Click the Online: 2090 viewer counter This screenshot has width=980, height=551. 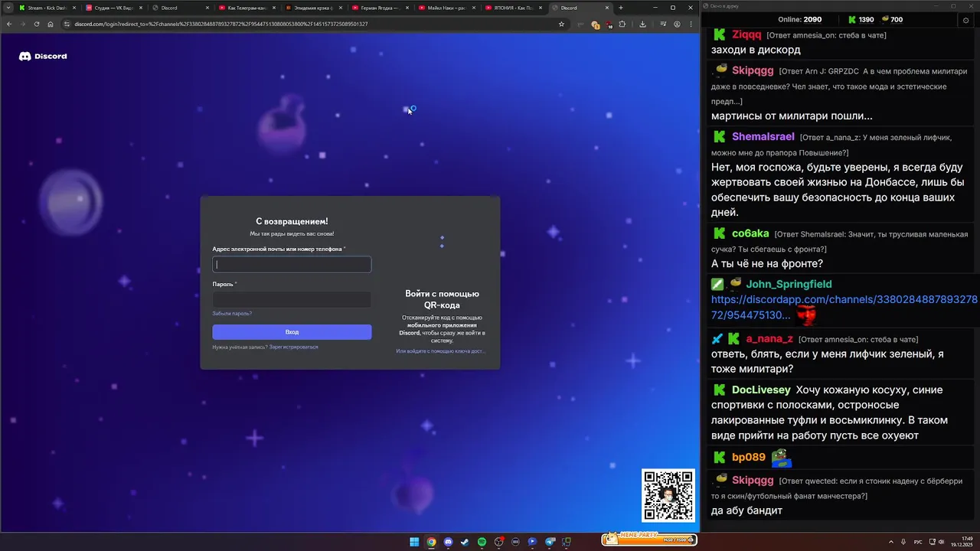(x=799, y=19)
